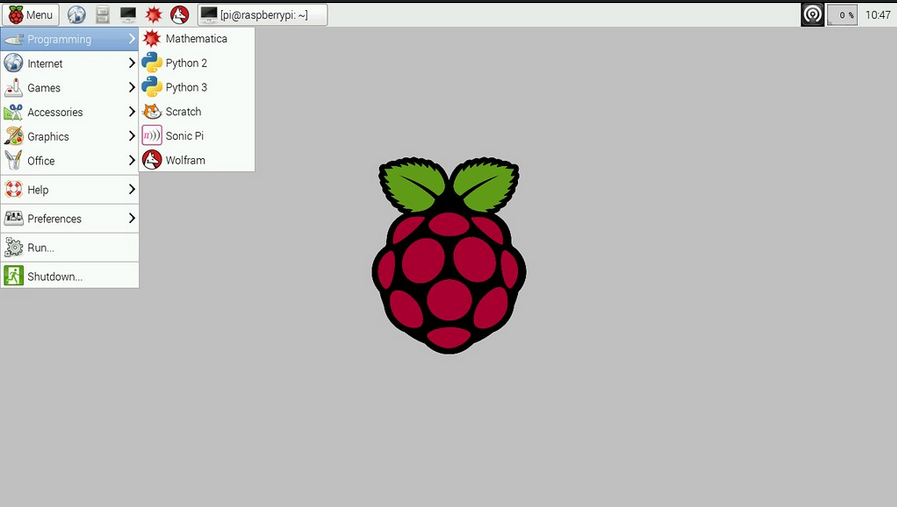897x507 pixels.
Task: Click the Python 2 snake logo icon
Action: tap(152, 62)
